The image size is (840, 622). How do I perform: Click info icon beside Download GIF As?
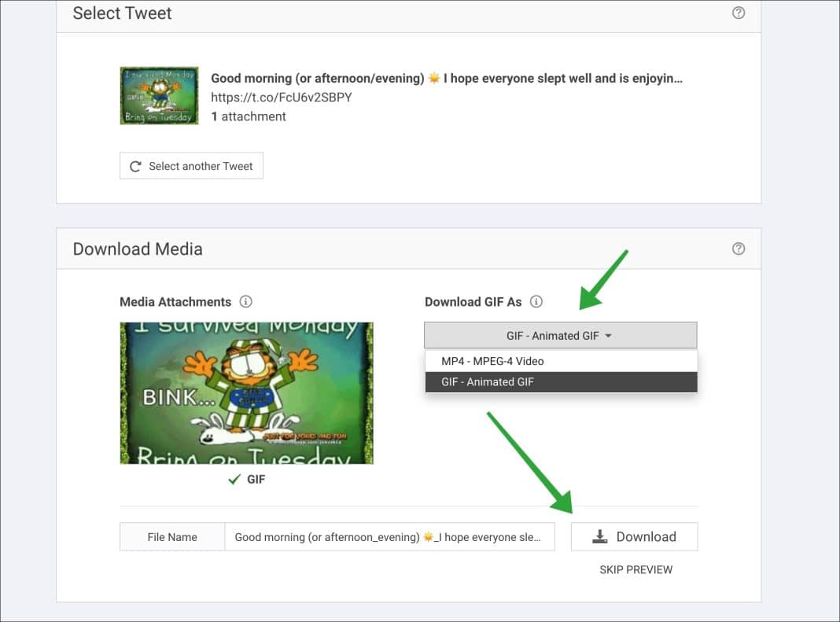click(536, 302)
